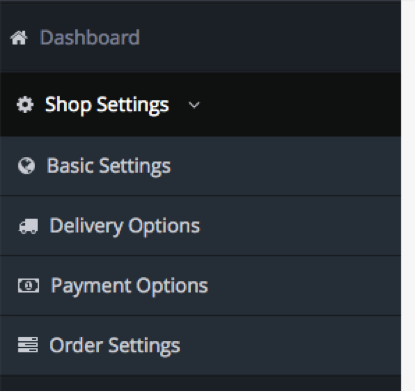
Task: Click the Dashboard home icon
Action: click(x=19, y=38)
